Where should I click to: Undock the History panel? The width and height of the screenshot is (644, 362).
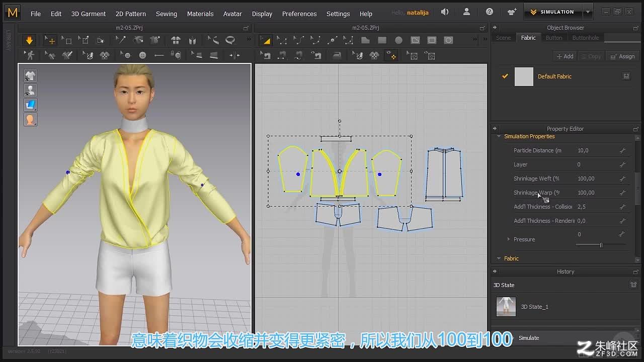[x=635, y=271]
